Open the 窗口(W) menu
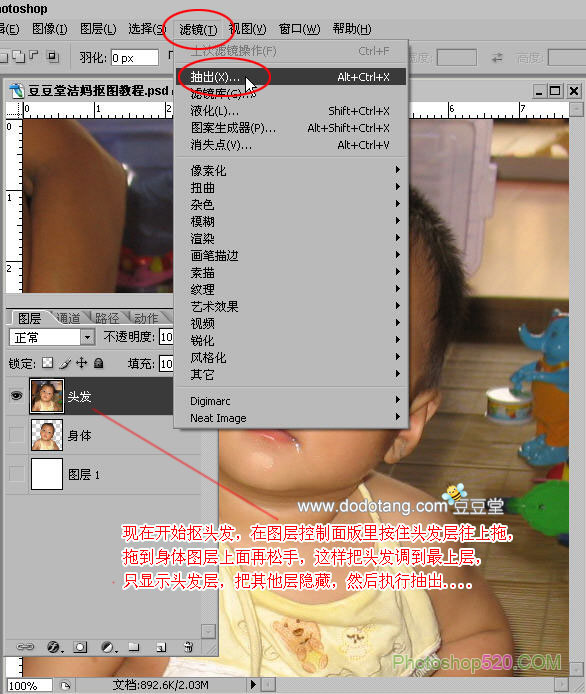Image resolution: width=586 pixels, height=694 pixels. pyautogui.click(x=299, y=29)
